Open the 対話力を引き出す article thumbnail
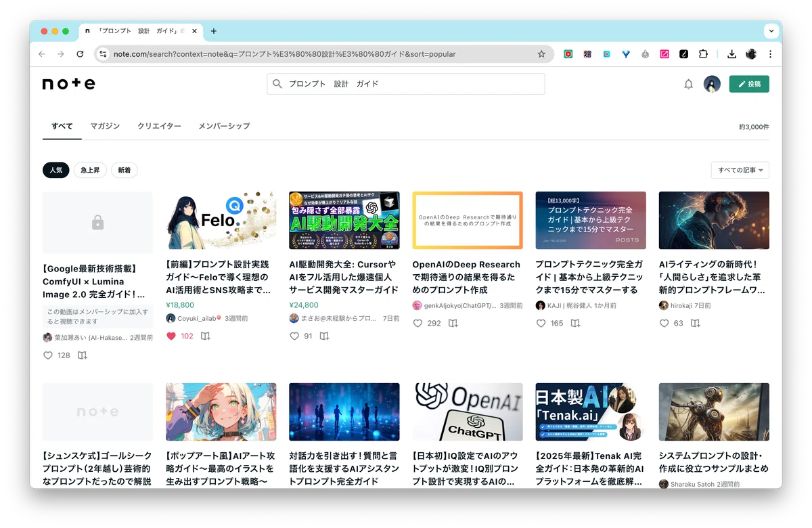Image resolution: width=812 pixels, height=528 pixels. tap(344, 412)
